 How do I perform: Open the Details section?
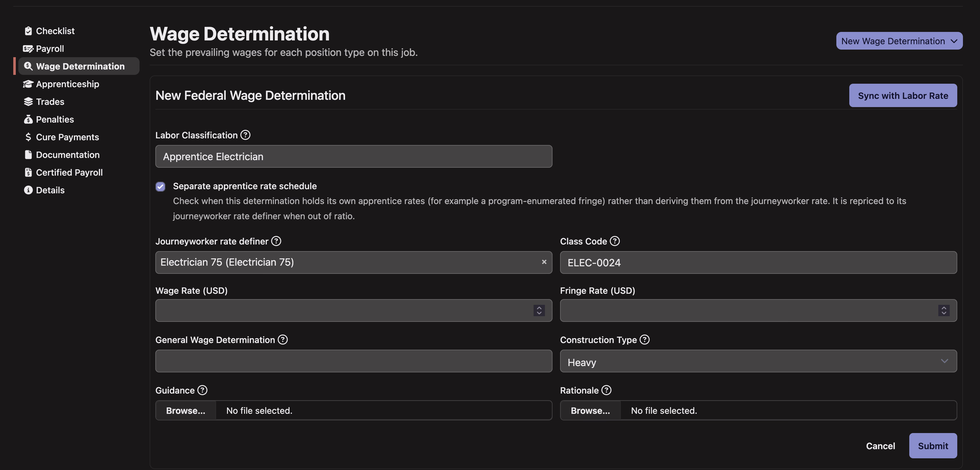(x=50, y=190)
